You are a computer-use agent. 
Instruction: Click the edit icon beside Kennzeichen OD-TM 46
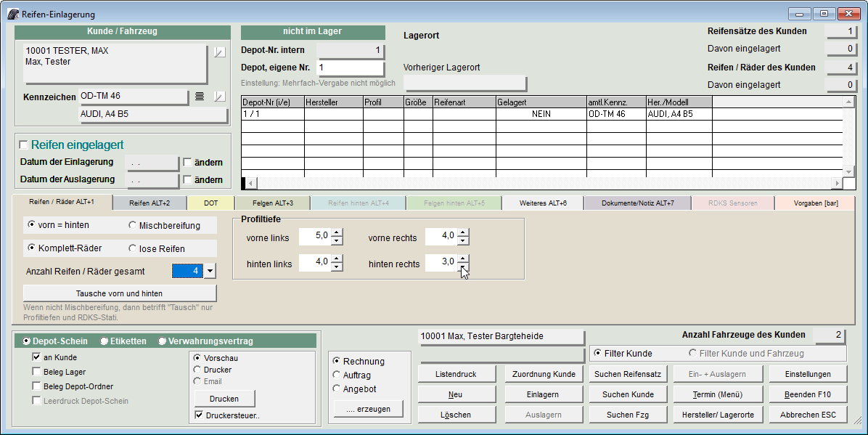(220, 97)
